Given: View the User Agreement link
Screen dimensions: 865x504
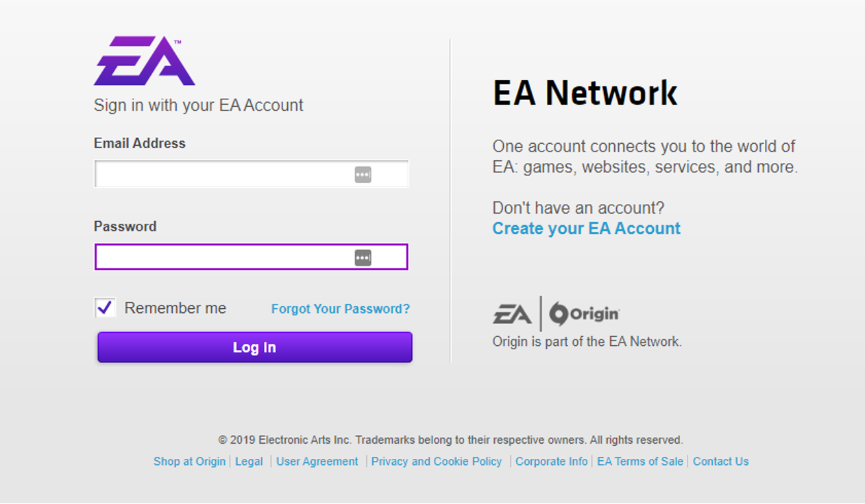Looking at the screenshot, I should click(317, 462).
